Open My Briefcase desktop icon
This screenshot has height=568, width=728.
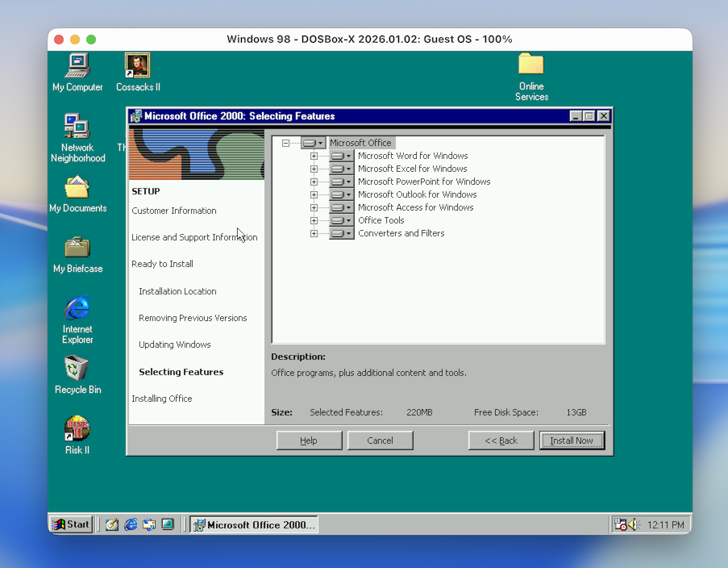pos(77,255)
